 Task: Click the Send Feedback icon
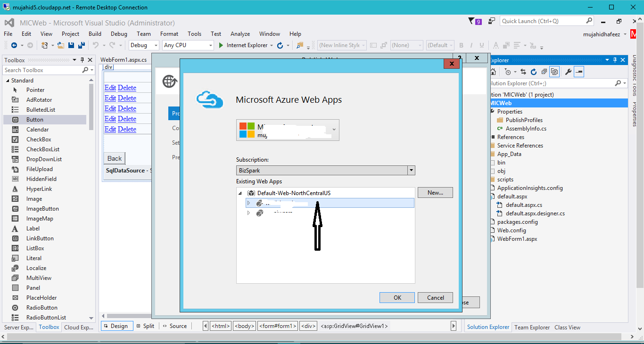[492, 21]
